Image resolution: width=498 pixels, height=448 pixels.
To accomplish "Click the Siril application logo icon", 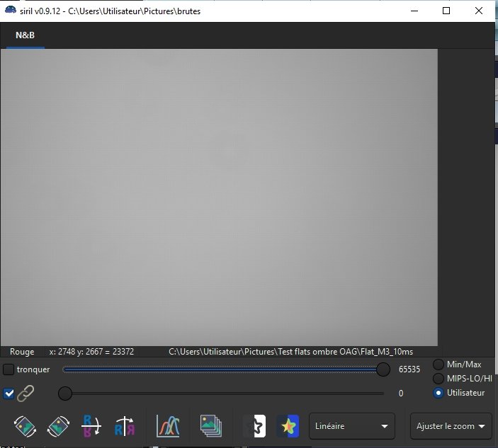I will pyautogui.click(x=11, y=10).
